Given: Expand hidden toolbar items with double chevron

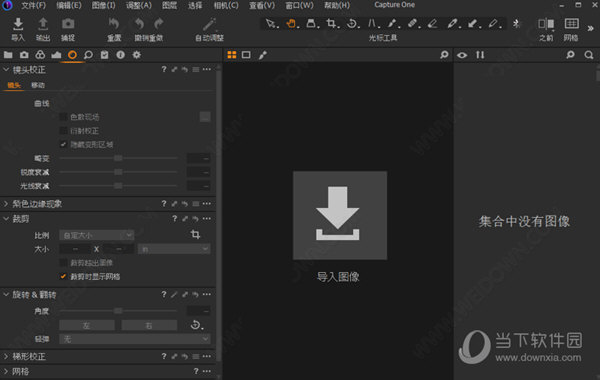Looking at the screenshot, I should click(x=590, y=28).
